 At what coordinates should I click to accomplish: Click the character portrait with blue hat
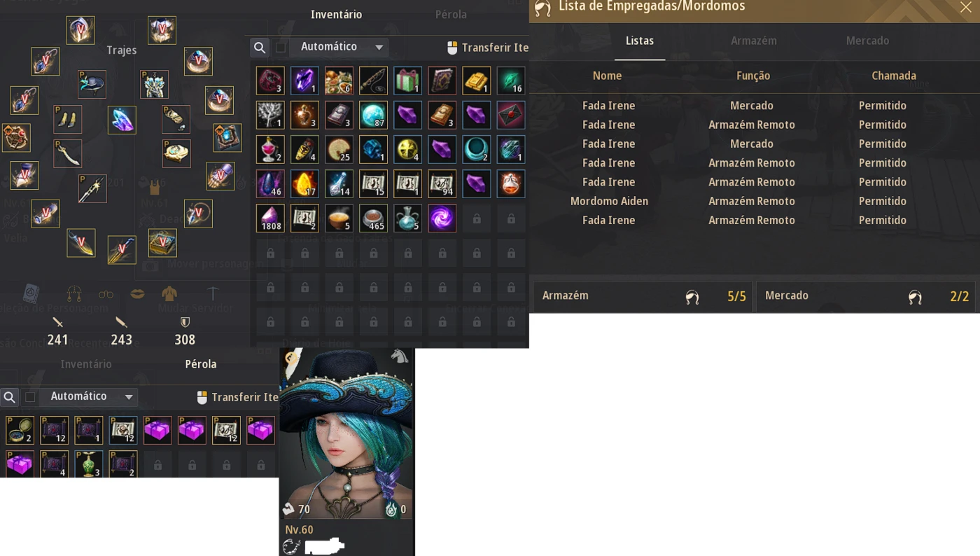(x=346, y=434)
